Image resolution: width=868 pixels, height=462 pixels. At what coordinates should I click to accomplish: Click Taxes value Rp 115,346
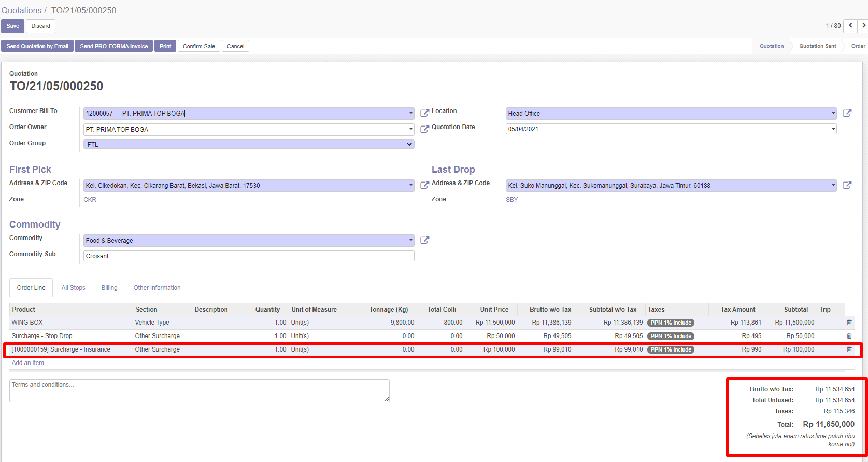tap(839, 411)
